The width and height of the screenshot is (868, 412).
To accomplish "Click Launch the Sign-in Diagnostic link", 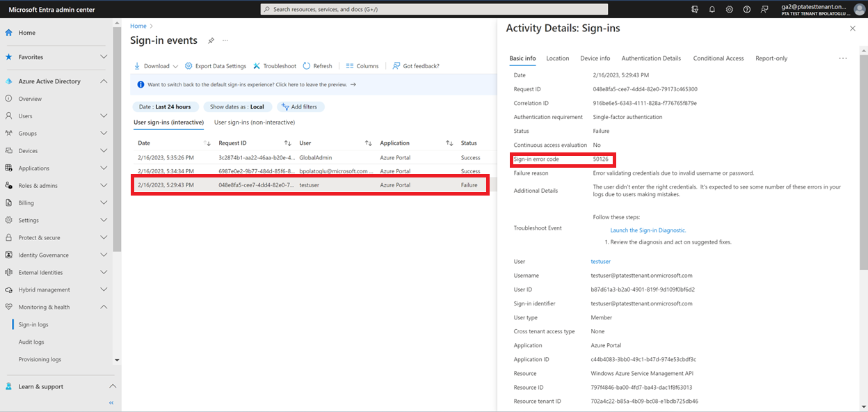I will [648, 230].
